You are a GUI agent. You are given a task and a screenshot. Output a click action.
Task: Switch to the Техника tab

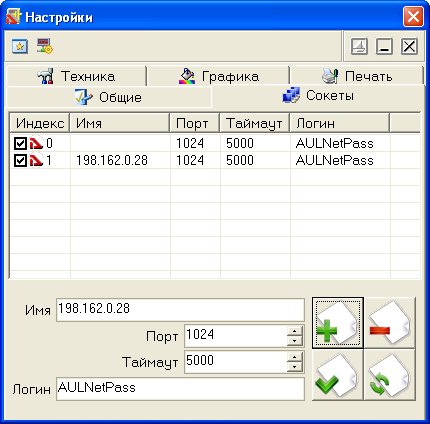coord(76,76)
